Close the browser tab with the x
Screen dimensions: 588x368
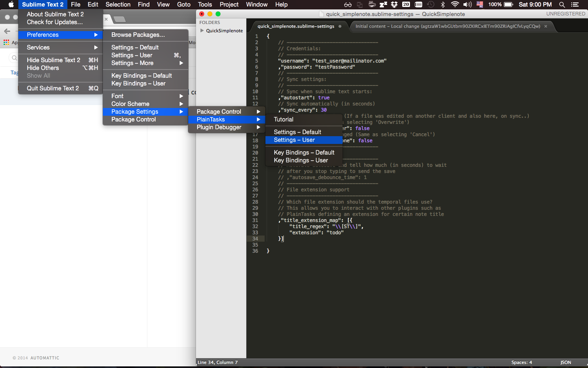pyautogui.click(x=106, y=19)
